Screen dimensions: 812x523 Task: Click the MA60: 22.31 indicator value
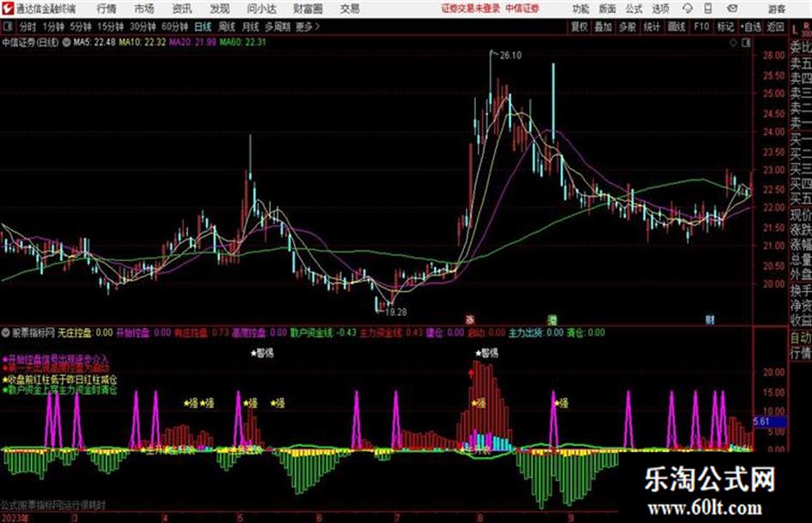[243, 42]
